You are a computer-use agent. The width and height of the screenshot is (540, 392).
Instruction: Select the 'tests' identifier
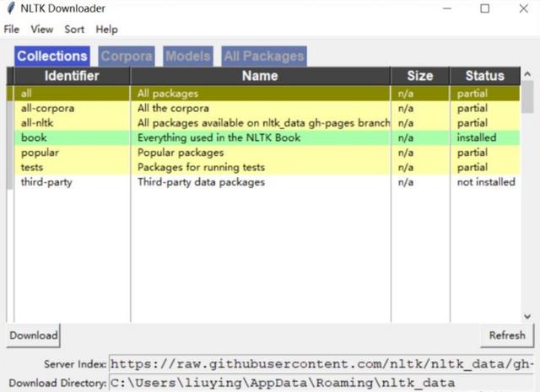32,167
